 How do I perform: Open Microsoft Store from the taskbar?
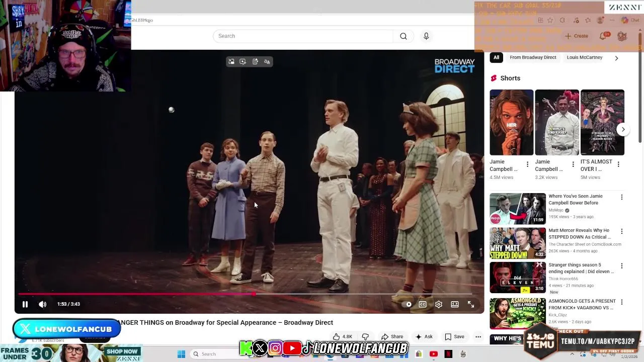tap(419, 354)
